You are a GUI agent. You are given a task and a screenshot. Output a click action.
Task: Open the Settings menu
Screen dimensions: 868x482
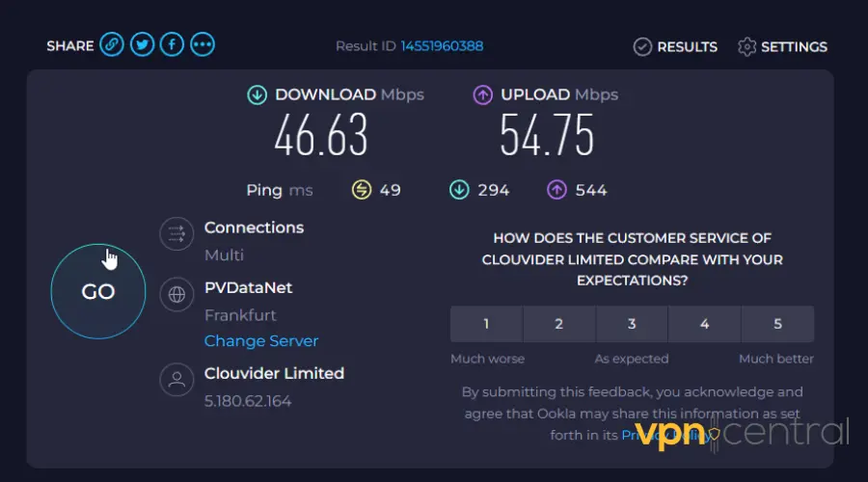[x=782, y=46]
